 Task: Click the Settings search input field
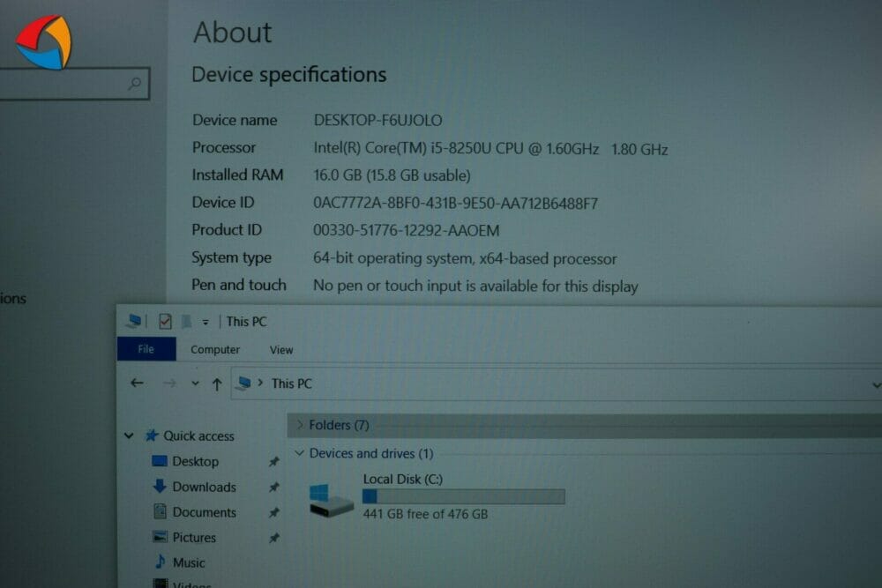(73, 84)
